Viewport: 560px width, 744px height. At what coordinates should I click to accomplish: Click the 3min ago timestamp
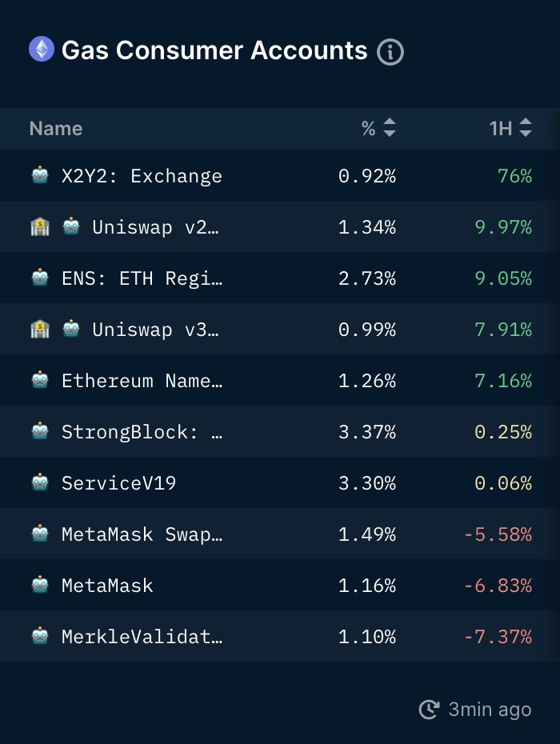point(490,710)
